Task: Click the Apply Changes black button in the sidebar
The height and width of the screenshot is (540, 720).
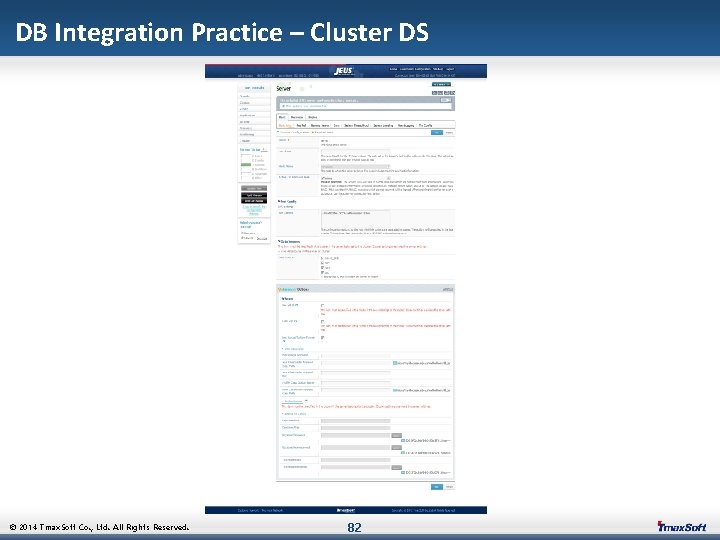Action: click(254, 195)
